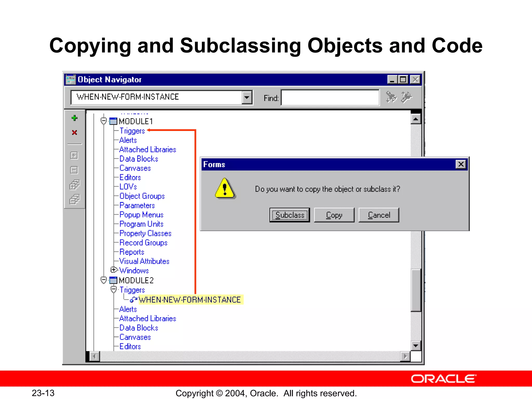Image resolution: width=532 pixels, height=399 pixels.
Task: Click the Collapse All toolbar icon
Action: [x=75, y=199]
